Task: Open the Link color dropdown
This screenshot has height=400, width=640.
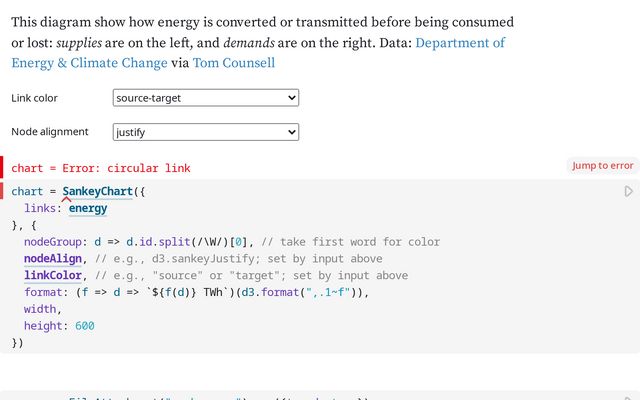Action: pyautogui.click(x=206, y=98)
